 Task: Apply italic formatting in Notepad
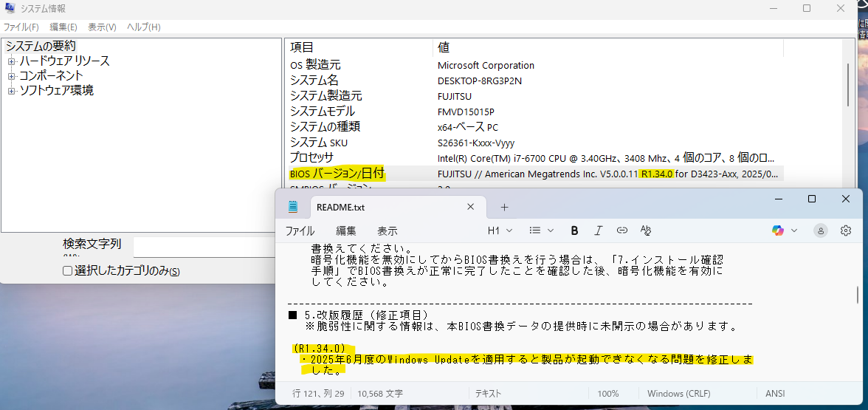tap(599, 230)
